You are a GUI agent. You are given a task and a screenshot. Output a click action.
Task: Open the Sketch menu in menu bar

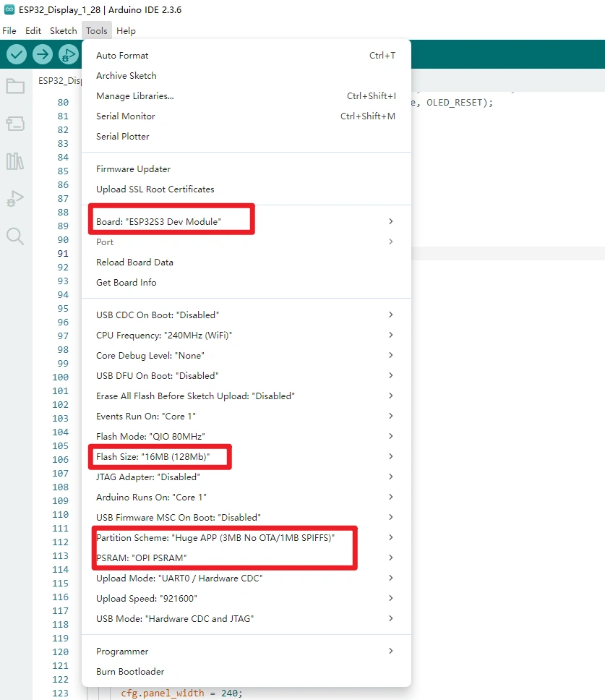pyautogui.click(x=63, y=31)
